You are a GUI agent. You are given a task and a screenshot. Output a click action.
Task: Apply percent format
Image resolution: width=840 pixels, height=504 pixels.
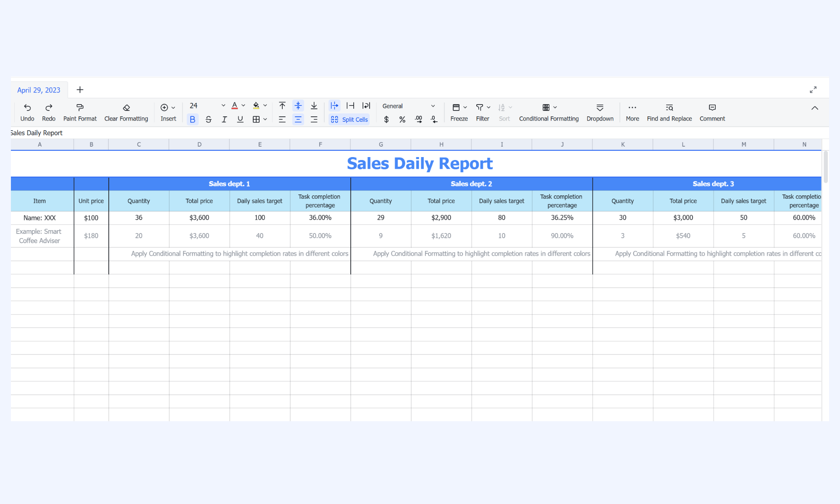click(402, 120)
